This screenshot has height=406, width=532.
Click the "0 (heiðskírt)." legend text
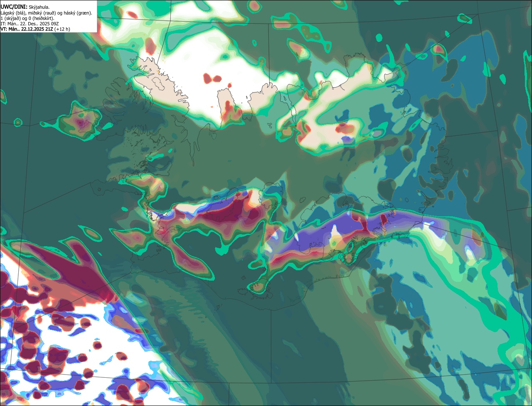tap(41, 19)
